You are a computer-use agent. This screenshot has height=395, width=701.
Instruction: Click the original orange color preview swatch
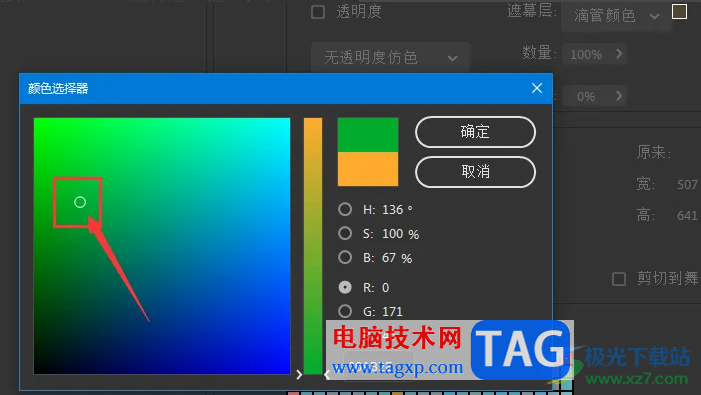(x=368, y=169)
